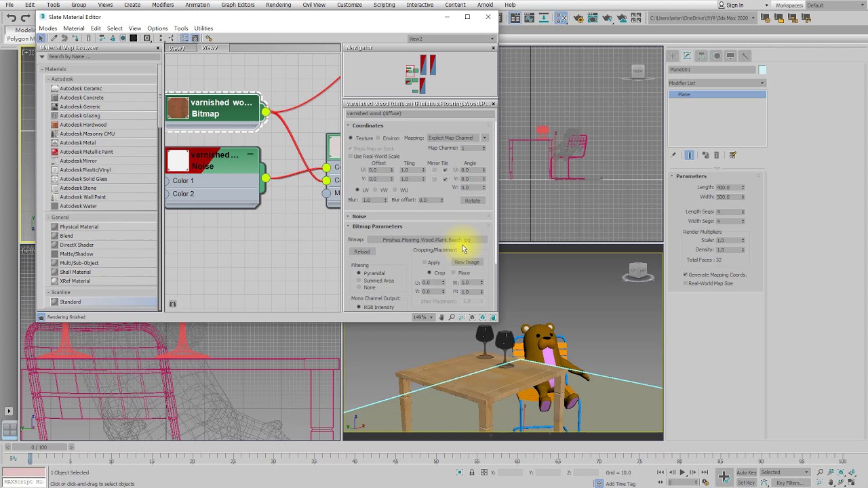Toggle the Apply cropping checkbox

coord(425,262)
